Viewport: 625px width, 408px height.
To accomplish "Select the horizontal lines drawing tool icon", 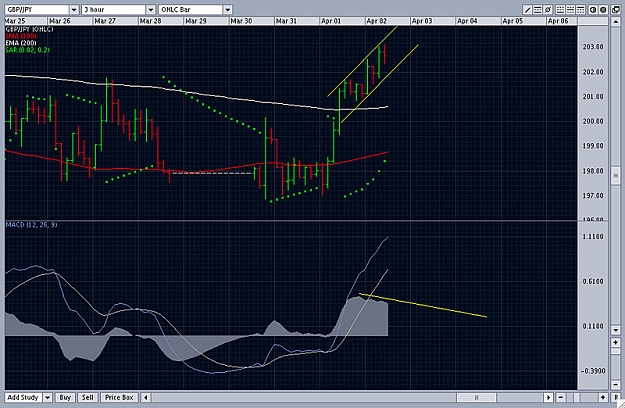I will click(538, 10).
